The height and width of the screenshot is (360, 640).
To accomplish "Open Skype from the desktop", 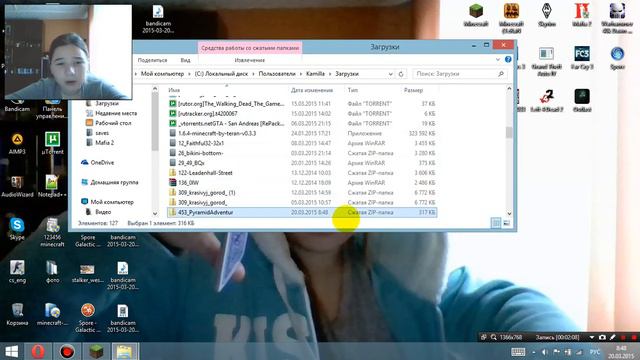I will [17, 229].
